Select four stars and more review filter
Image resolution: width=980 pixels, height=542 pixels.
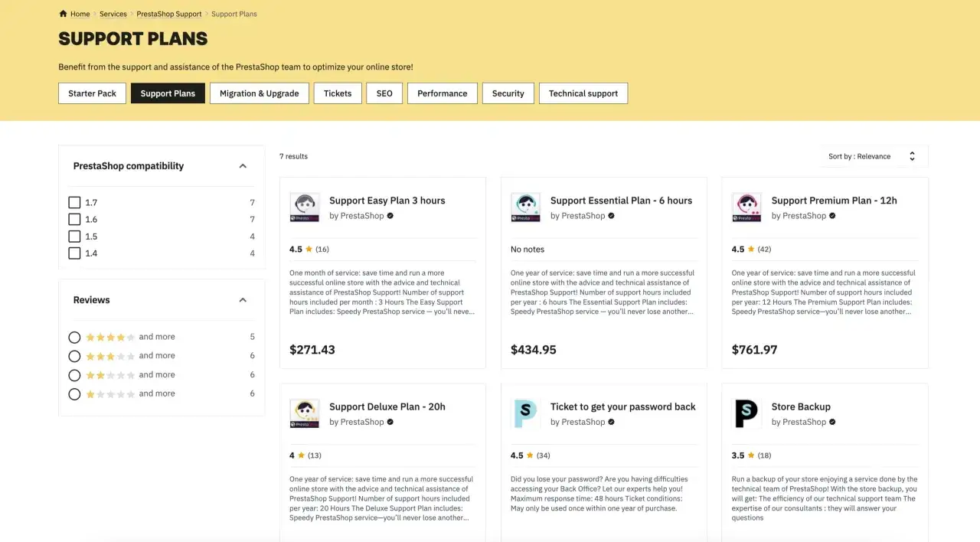pos(74,337)
